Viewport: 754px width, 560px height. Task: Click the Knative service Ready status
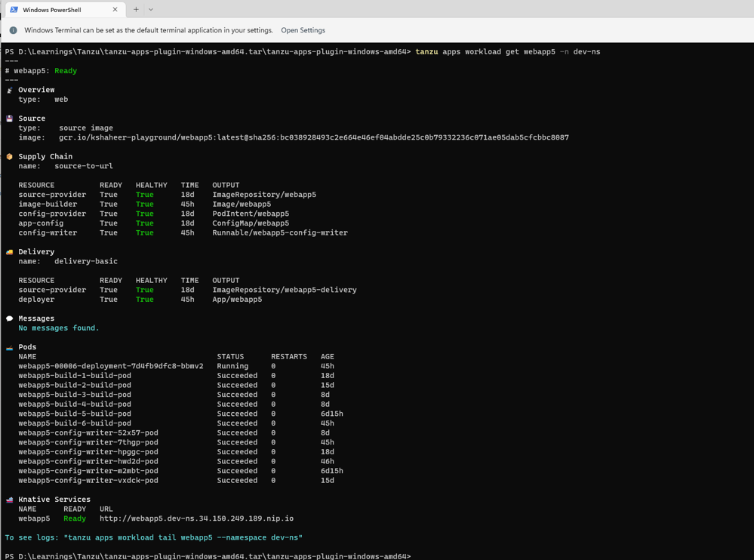click(75, 518)
